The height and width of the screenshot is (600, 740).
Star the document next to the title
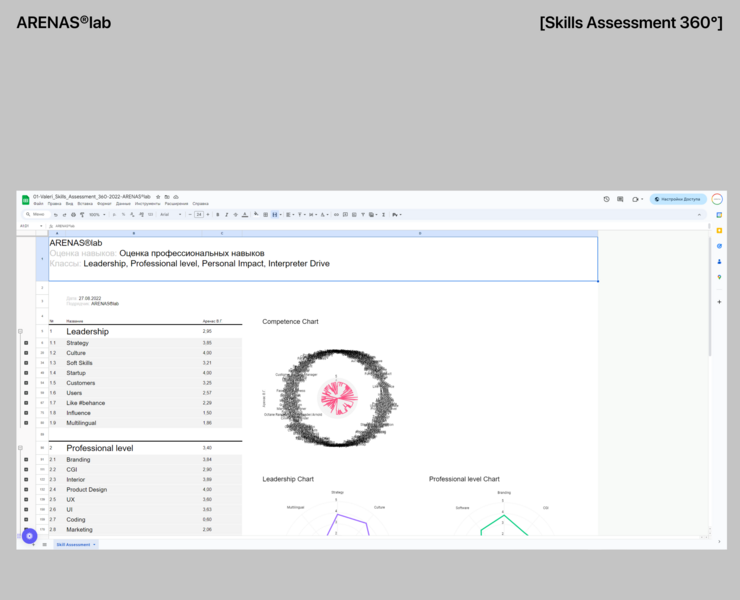(x=158, y=197)
